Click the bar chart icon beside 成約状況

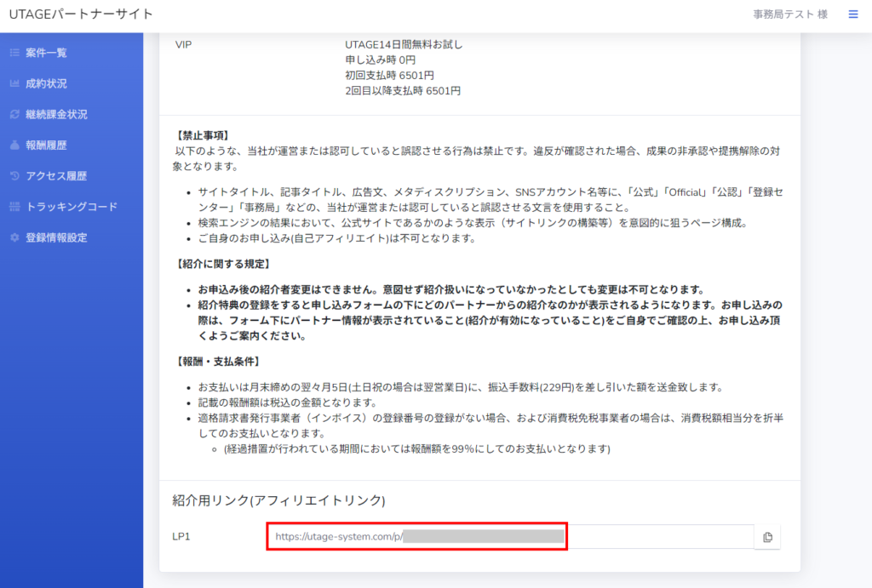pos(14,83)
